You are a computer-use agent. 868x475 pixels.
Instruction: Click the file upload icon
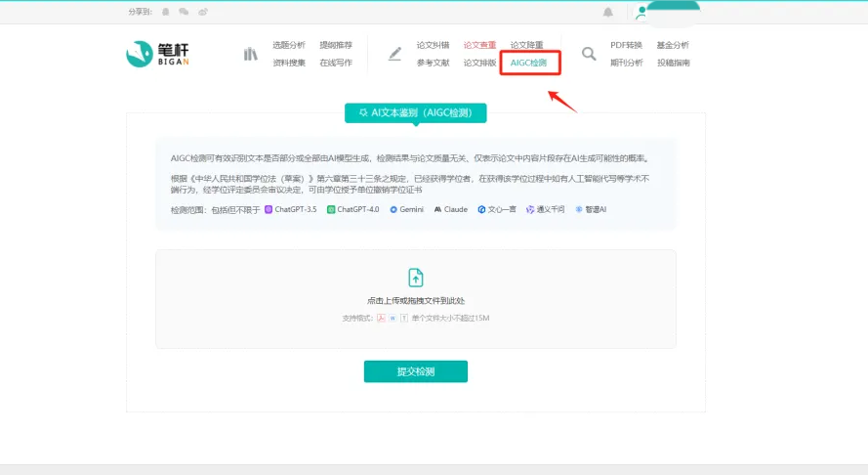tap(416, 278)
